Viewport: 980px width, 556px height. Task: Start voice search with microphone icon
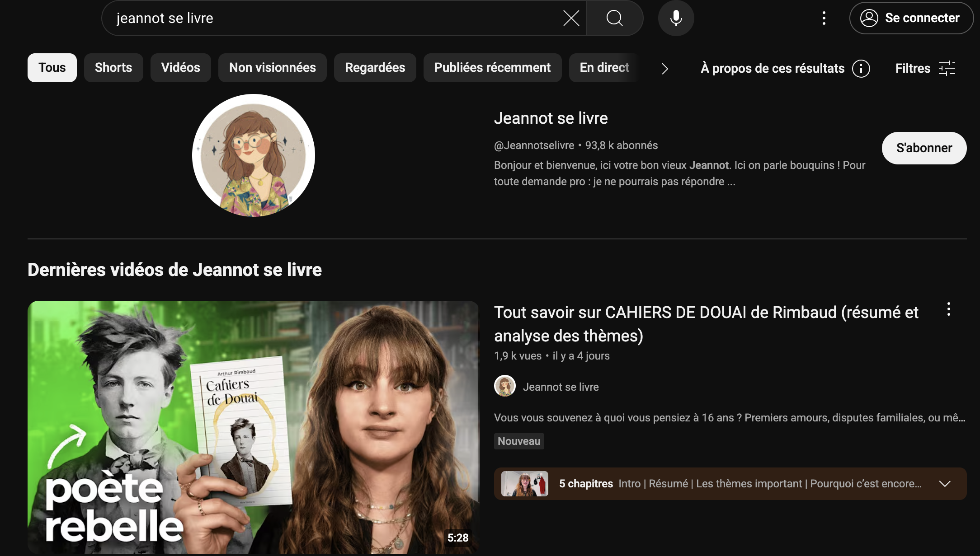click(x=676, y=18)
